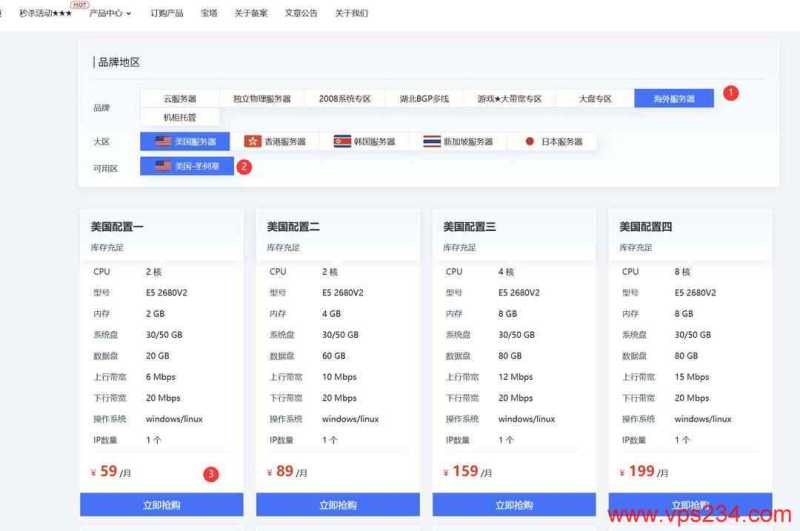Click 80 GB data disk in 美国配置四
The image size is (800, 531).
click(686, 356)
